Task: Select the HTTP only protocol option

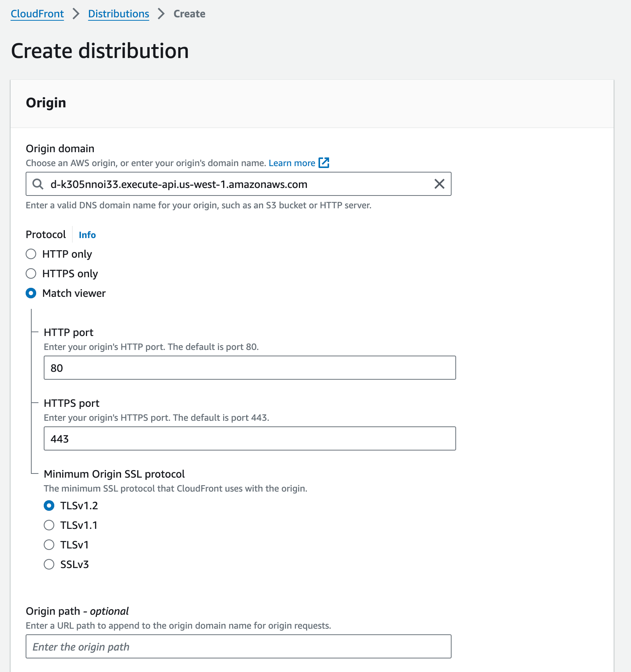Action: pyautogui.click(x=31, y=254)
